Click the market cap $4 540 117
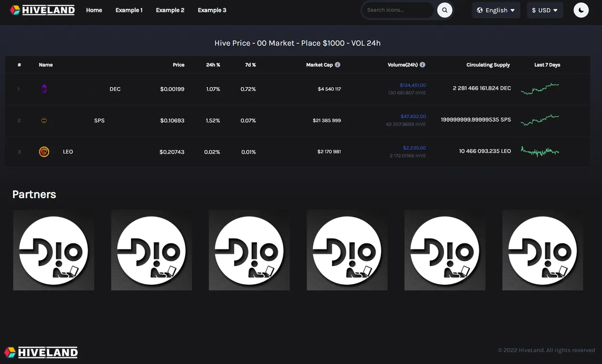The height and width of the screenshot is (364, 602). tap(329, 89)
